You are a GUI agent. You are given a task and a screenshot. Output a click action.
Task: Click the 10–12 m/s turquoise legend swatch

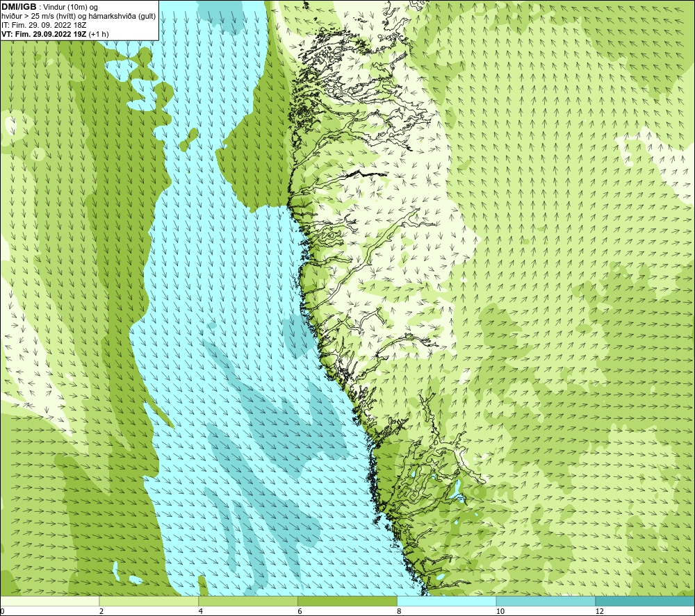pyautogui.click(x=546, y=601)
